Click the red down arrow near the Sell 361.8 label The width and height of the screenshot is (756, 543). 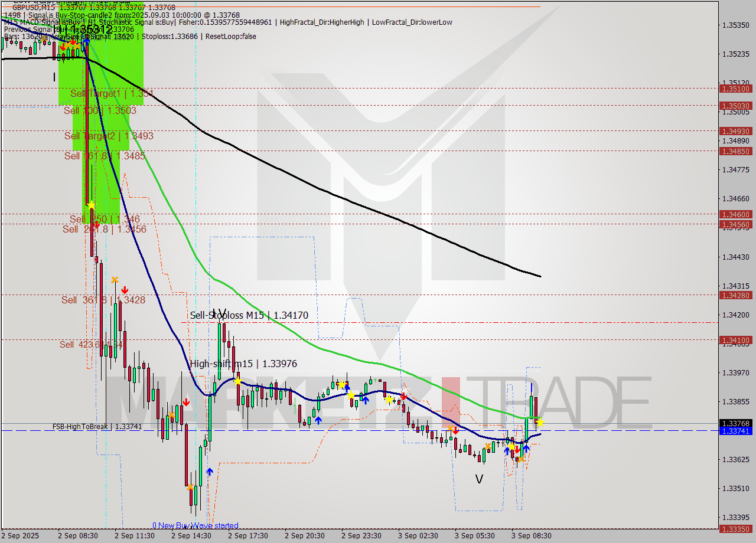(125, 290)
